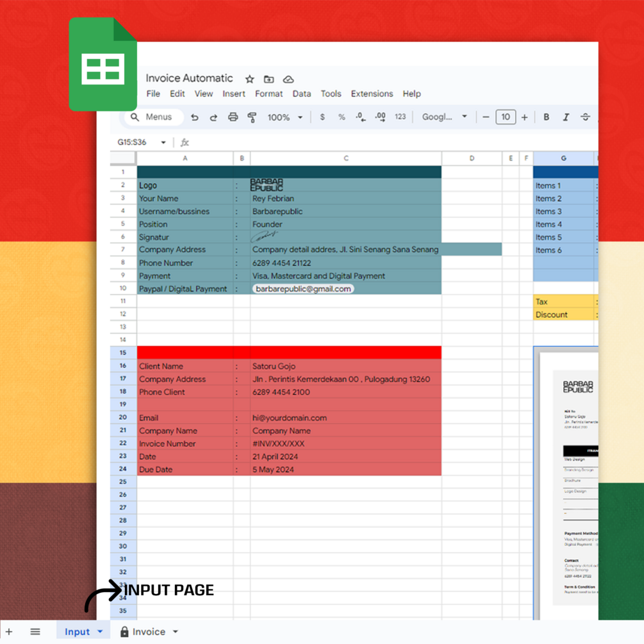Click the Discount cell

point(563,315)
